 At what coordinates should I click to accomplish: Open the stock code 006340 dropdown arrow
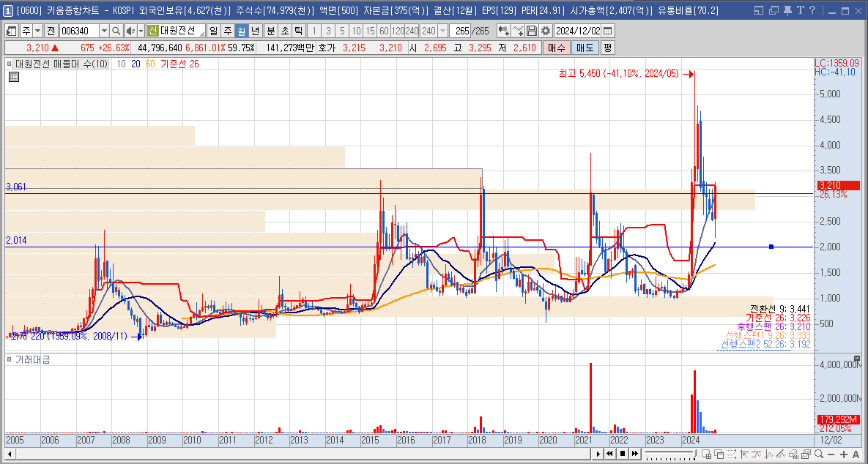104,31
